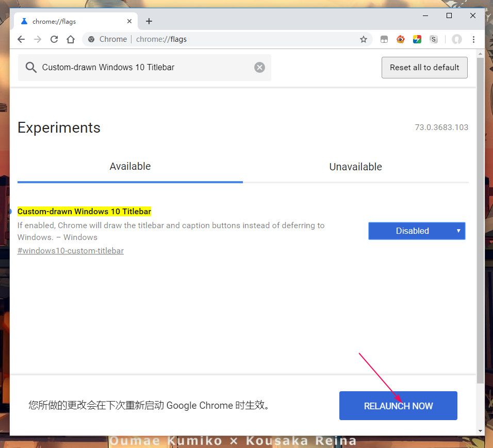Click the colorful square extension icon
The height and width of the screenshot is (448, 493).
(x=417, y=39)
